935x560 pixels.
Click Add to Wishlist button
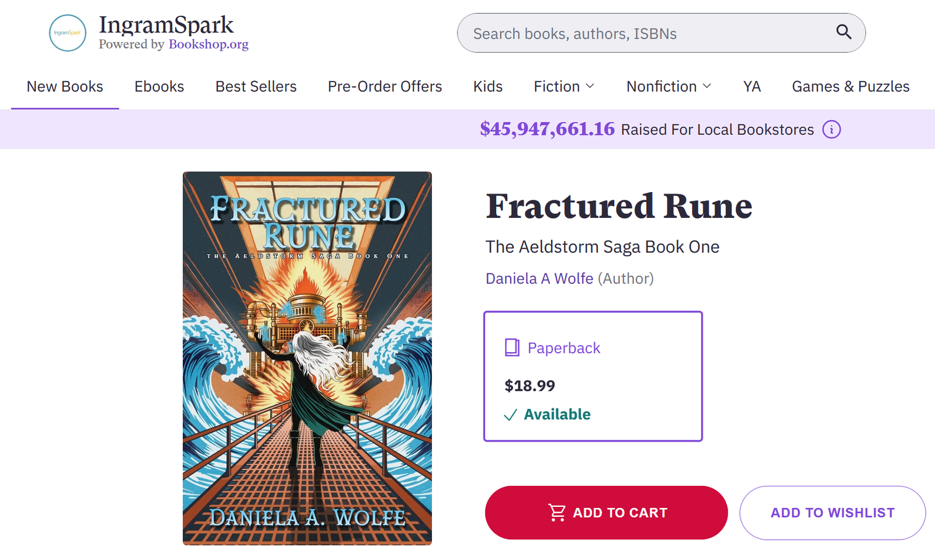[832, 513]
